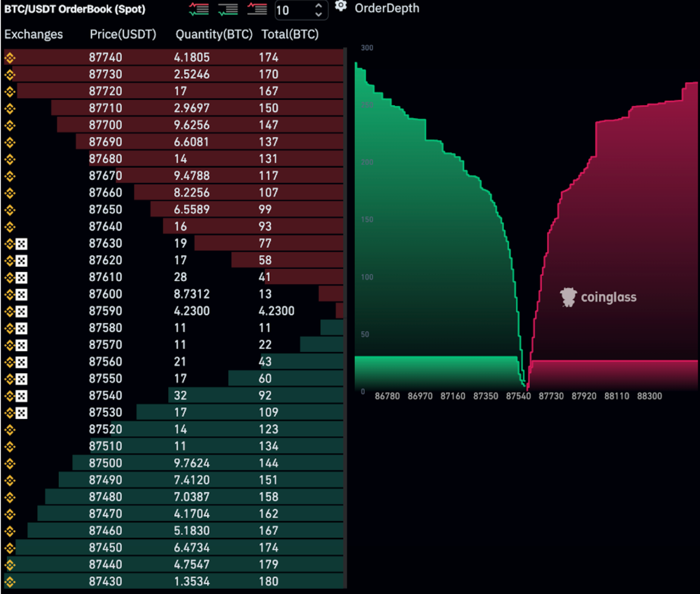Image resolution: width=700 pixels, height=594 pixels.
Task: Click the Total(BTC) column header
Action: coord(290,34)
